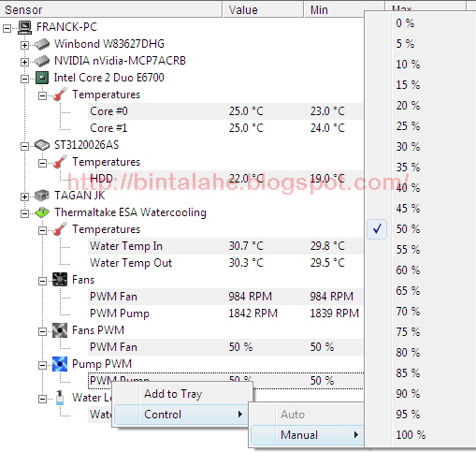Expand the TAGAN JK node

(x=24, y=197)
